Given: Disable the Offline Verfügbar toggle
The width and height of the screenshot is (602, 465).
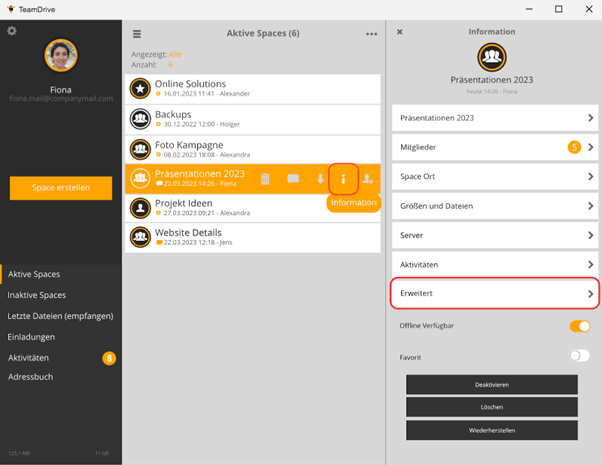Looking at the screenshot, I should click(x=579, y=326).
